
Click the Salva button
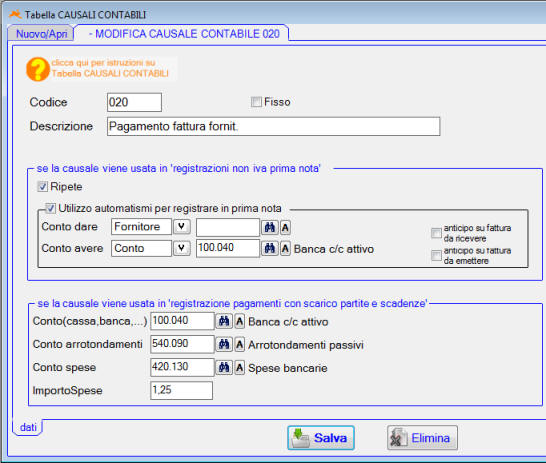[321, 438]
